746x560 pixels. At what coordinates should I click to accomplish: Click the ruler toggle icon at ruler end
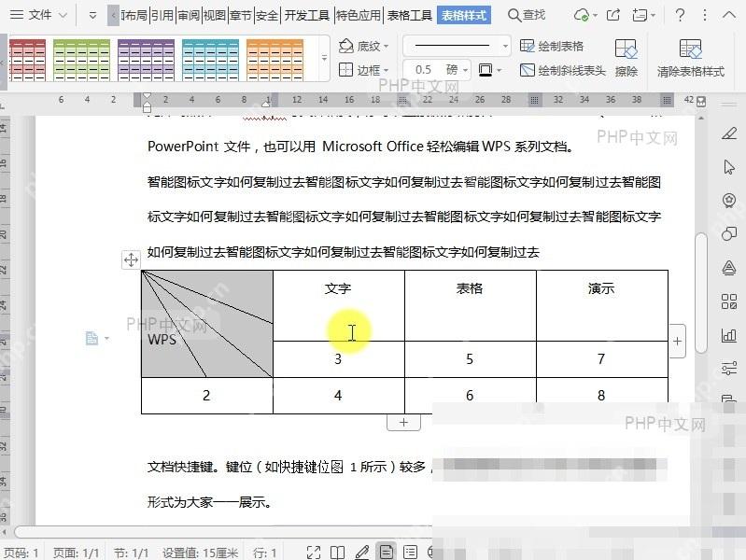click(701, 102)
